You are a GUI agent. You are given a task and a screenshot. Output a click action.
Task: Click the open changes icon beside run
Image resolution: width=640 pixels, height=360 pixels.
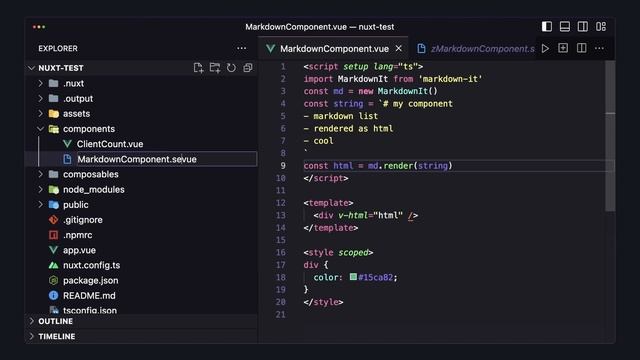(563, 48)
